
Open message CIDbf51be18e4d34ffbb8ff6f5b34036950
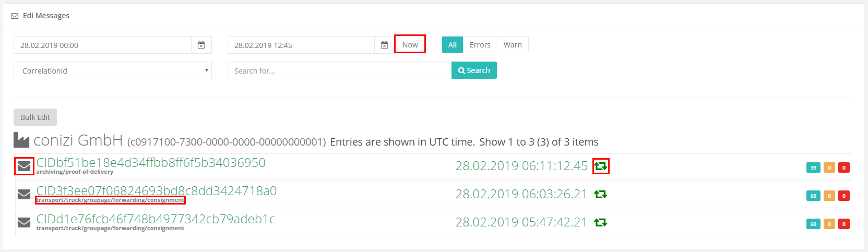point(151,163)
